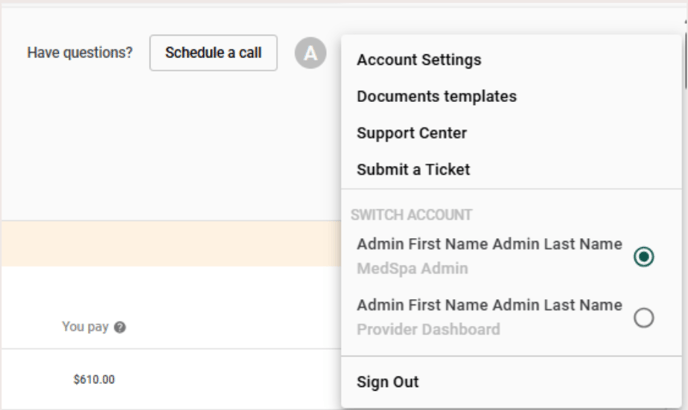688x410 pixels.
Task: Click the Provider Dashboard role subtitle
Action: pos(428,329)
